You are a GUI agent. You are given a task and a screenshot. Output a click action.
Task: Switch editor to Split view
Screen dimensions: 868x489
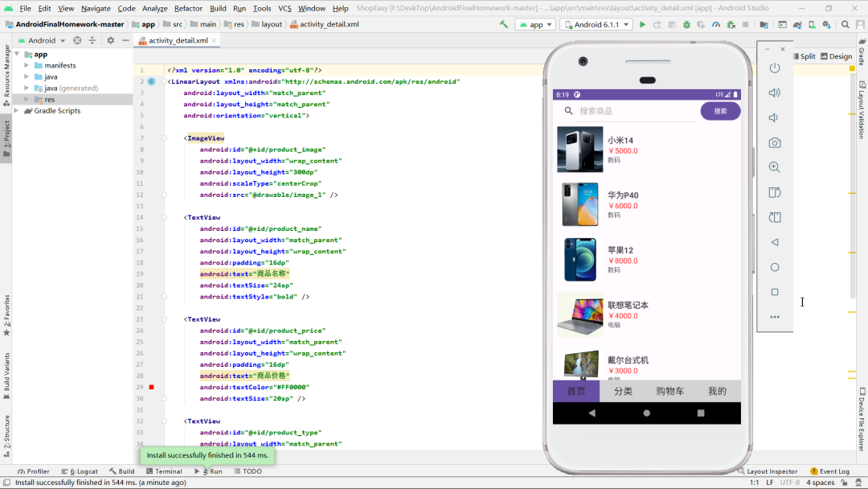point(805,56)
